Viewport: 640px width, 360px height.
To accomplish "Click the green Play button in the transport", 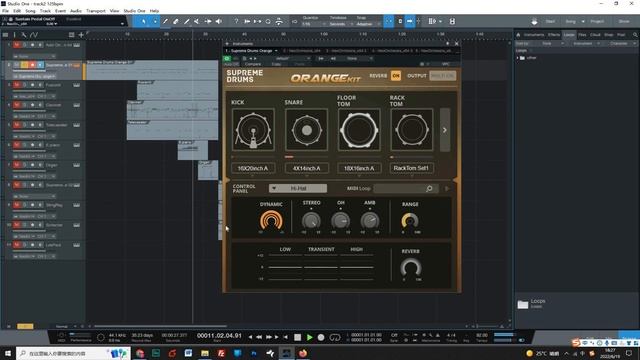I will 309,337.
